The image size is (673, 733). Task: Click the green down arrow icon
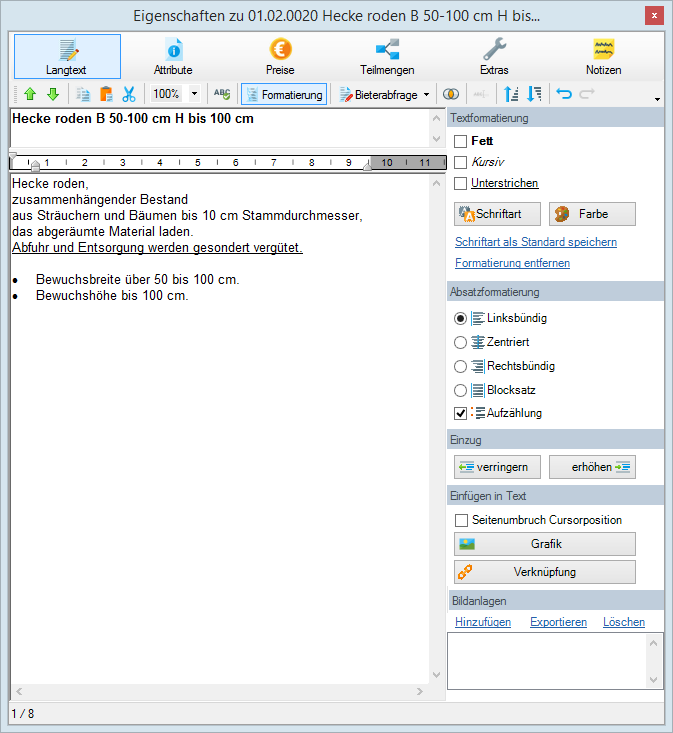(53, 94)
